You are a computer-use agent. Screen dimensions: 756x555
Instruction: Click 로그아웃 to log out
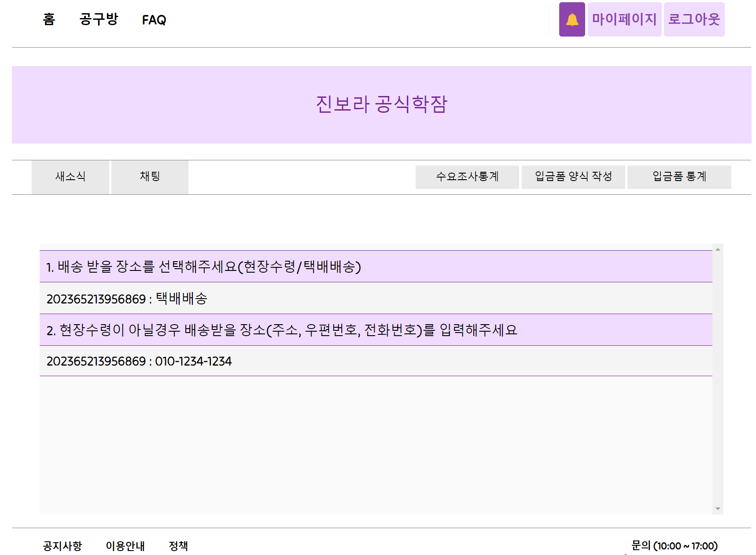pos(694,19)
